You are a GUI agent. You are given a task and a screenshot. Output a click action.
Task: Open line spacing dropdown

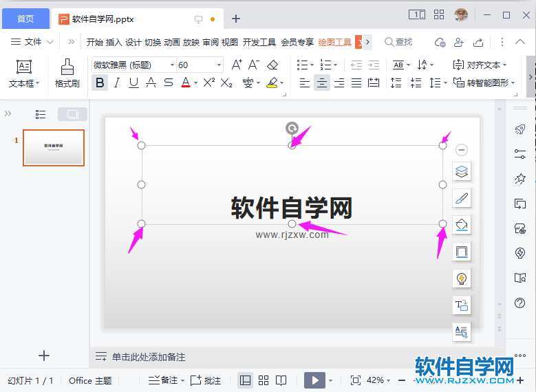438,83
